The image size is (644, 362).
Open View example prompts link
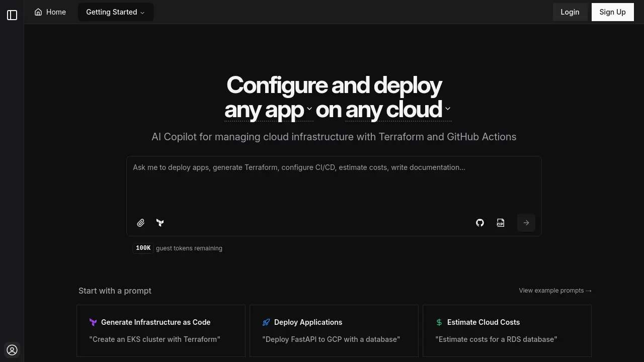tap(555, 291)
